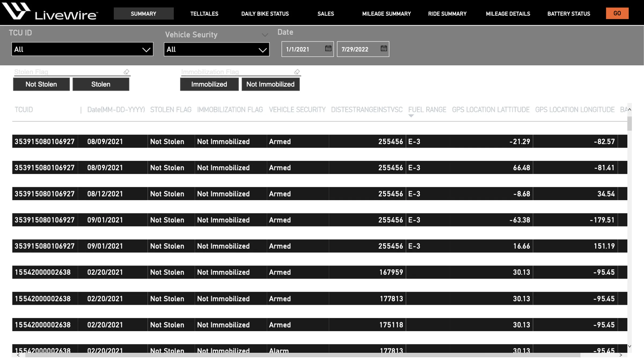Open the Telltales tab
The width and height of the screenshot is (644, 359).
[204, 14]
